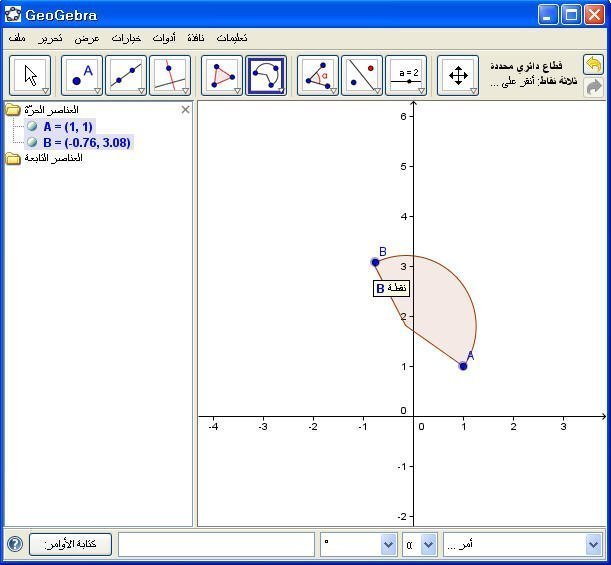
Task: Click inside the command input field
Action: click(216, 545)
